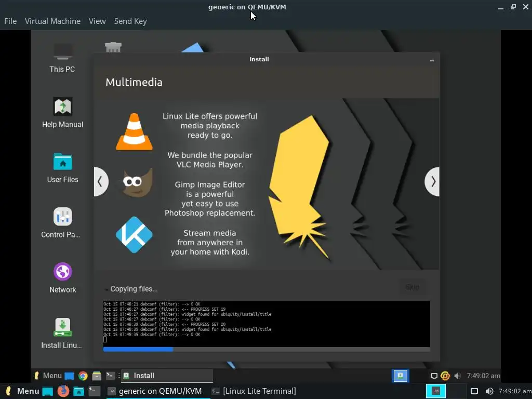This screenshot has width=532, height=399.
Task: Click the guest workspace switcher icon
Action: click(x=401, y=376)
